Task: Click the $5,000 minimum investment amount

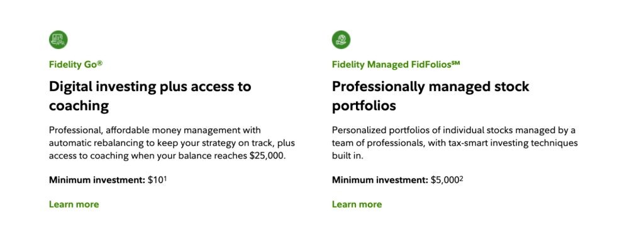Action: pos(445,180)
